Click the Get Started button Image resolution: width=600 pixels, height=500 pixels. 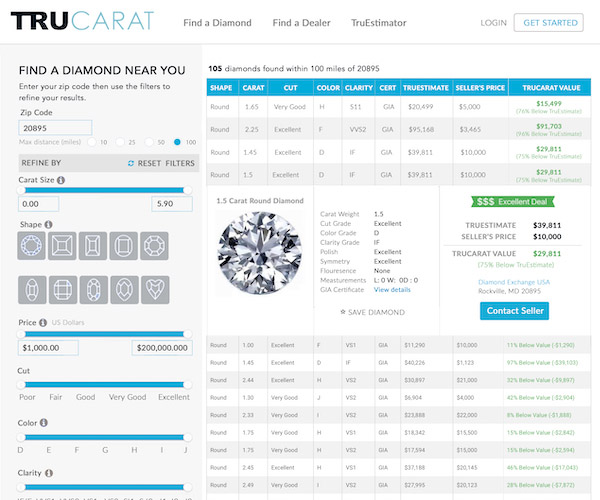(x=549, y=23)
